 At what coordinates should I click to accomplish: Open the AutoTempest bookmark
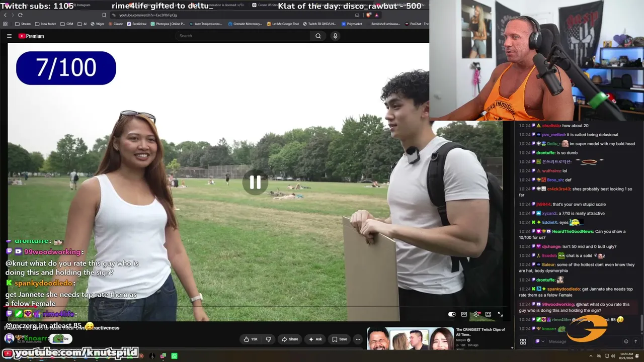click(x=205, y=24)
